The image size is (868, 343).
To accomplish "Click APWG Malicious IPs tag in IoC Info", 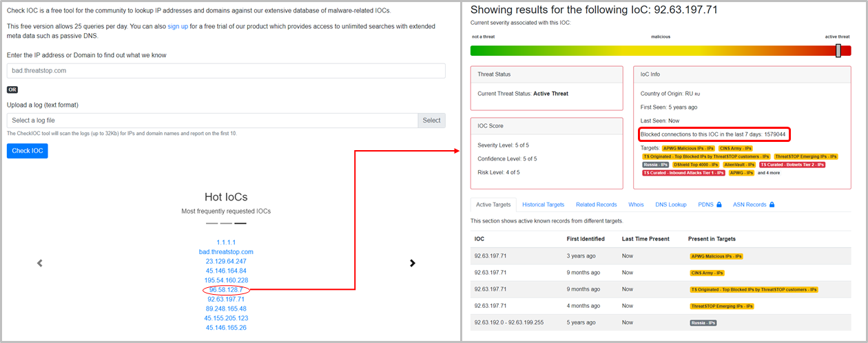I will (688, 148).
